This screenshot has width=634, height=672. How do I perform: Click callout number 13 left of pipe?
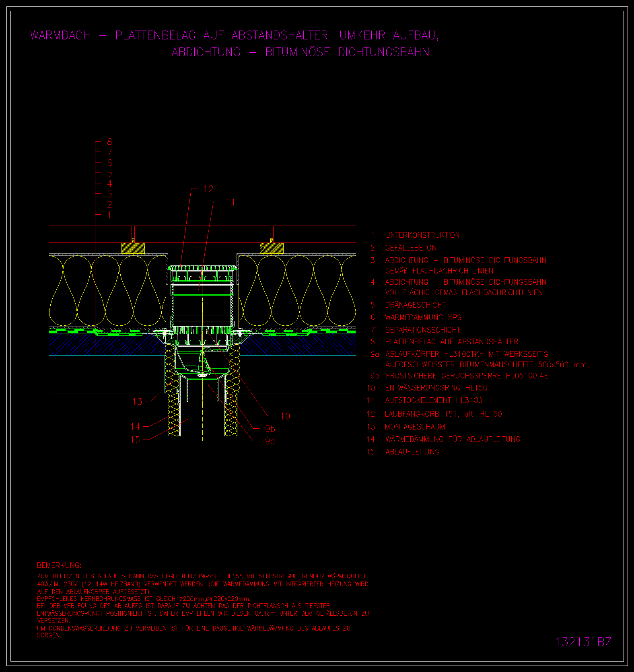coord(137,401)
